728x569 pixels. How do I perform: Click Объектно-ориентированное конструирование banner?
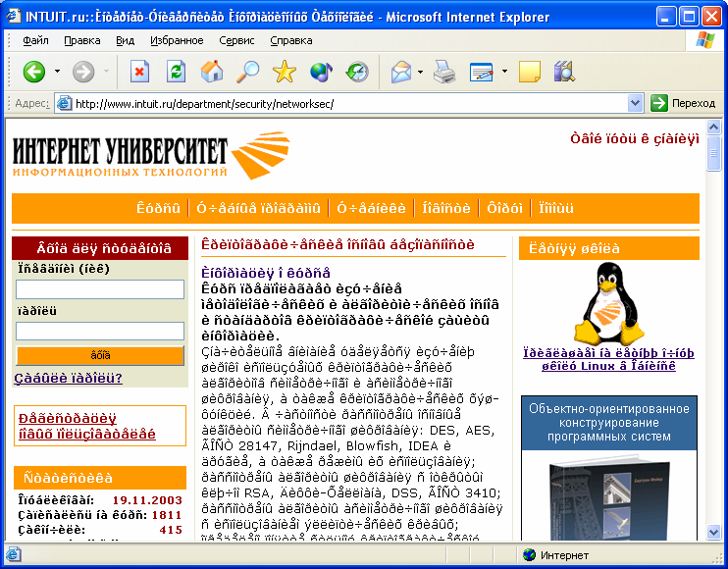click(x=609, y=423)
